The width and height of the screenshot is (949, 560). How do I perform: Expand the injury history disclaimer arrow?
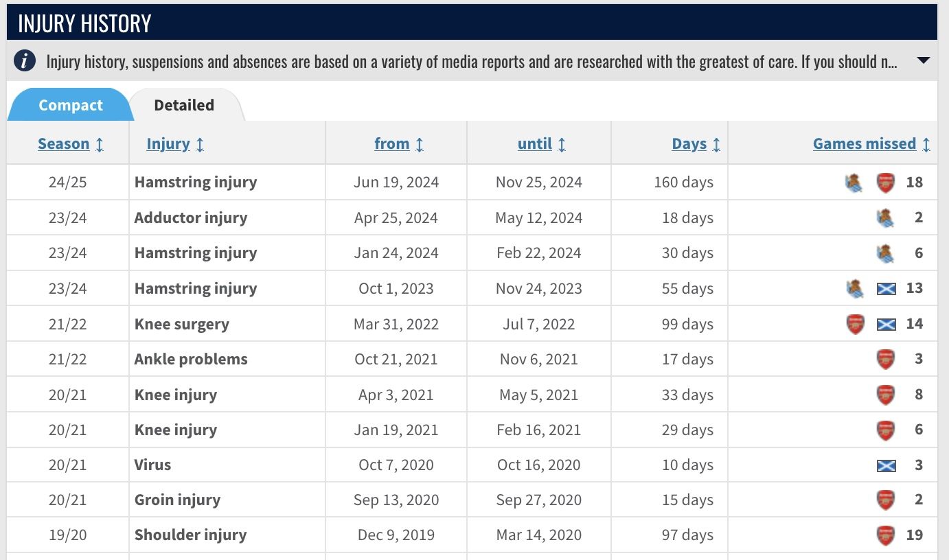924,60
